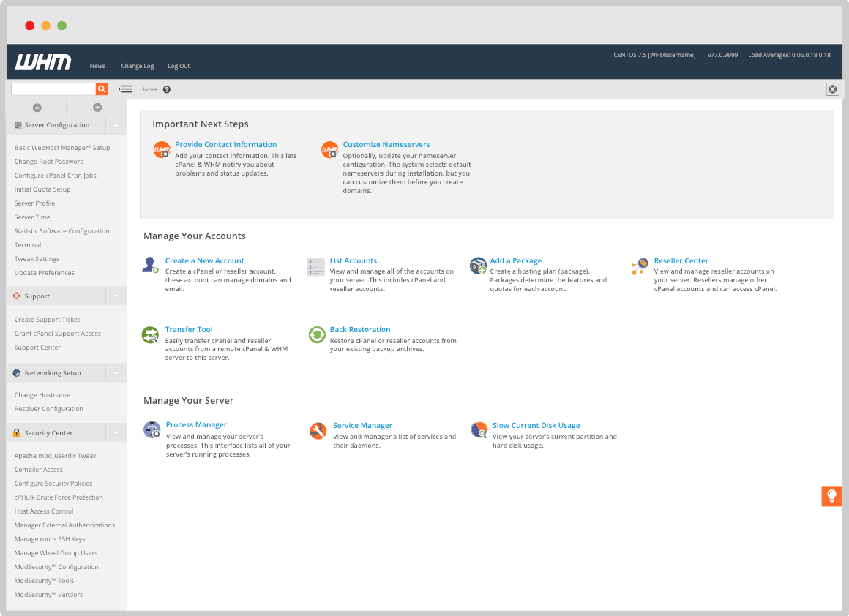This screenshot has width=849, height=616.
Task: Select Initial Quota Setup in sidebar
Action: pyautogui.click(x=42, y=189)
